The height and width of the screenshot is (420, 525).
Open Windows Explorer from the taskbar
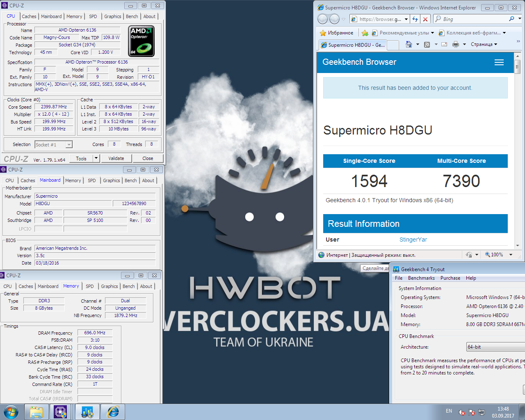point(36,412)
